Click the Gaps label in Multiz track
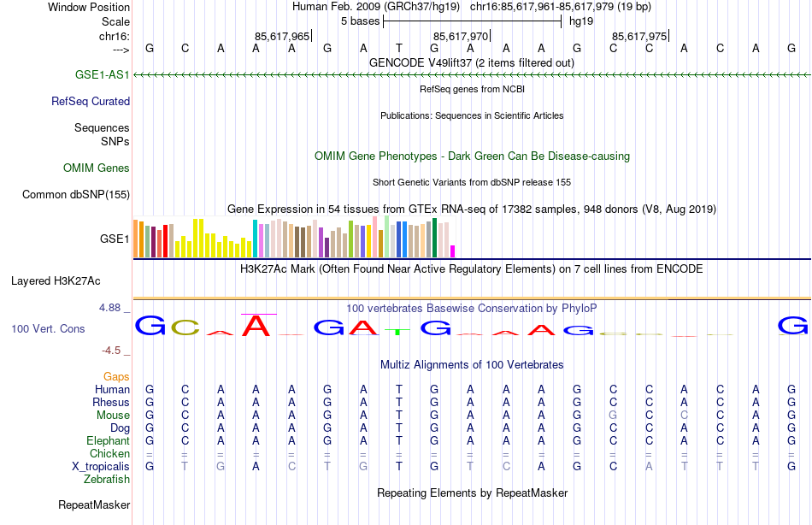The height and width of the screenshot is (525, 812). coord(116,377)
